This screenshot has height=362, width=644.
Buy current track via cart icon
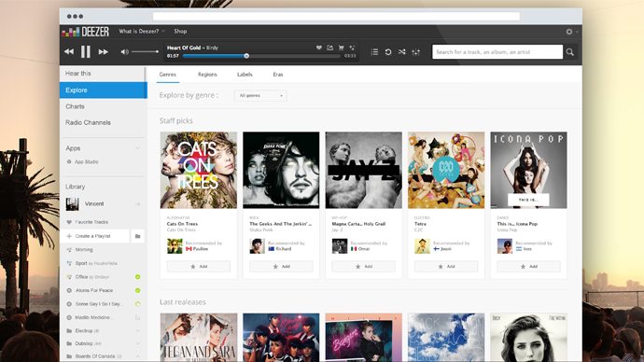[341, 48]
